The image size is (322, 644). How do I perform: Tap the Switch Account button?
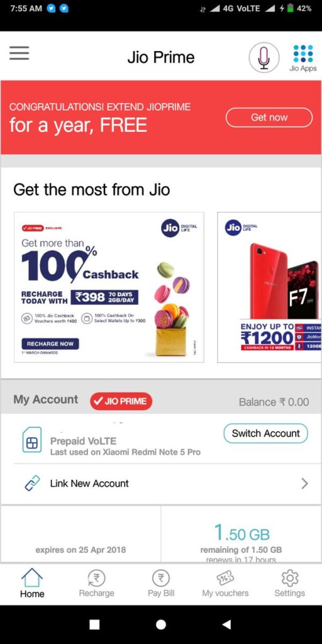(x=266, y=433)
